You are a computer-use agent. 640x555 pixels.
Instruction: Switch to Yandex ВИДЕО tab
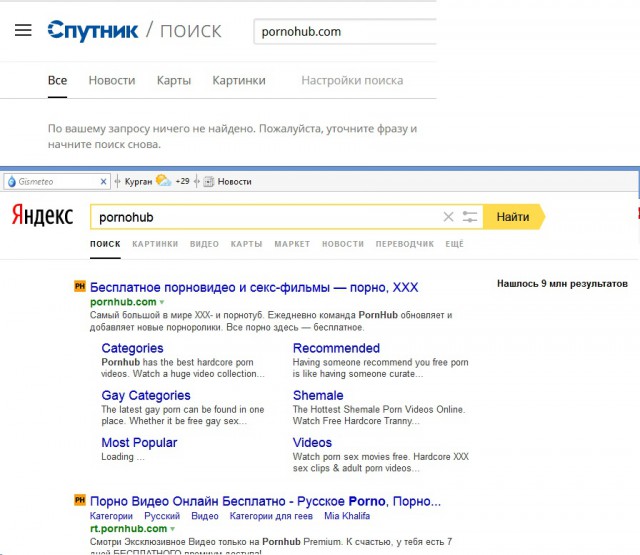(x=204, y=244)
